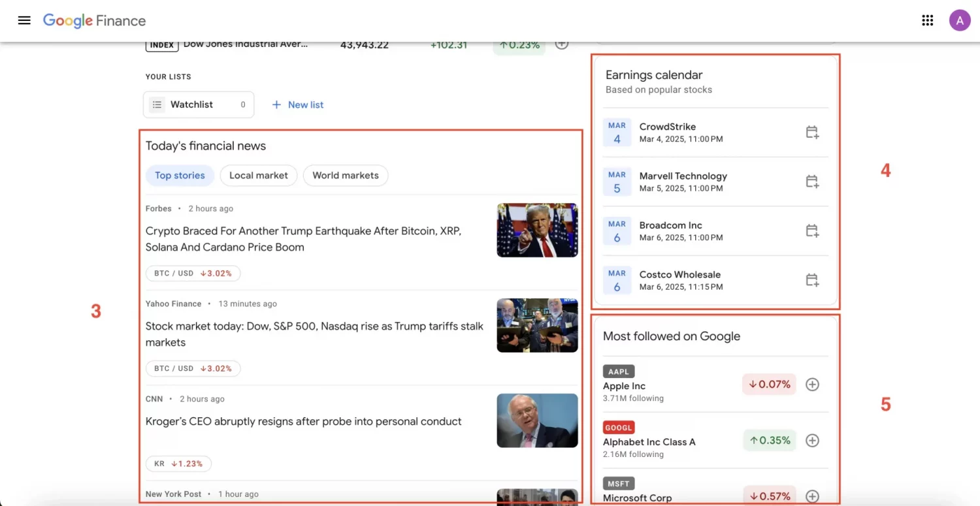Screen dimensions: 980x506
Task: Open the Watchlist list
Action: click(199, 104)
